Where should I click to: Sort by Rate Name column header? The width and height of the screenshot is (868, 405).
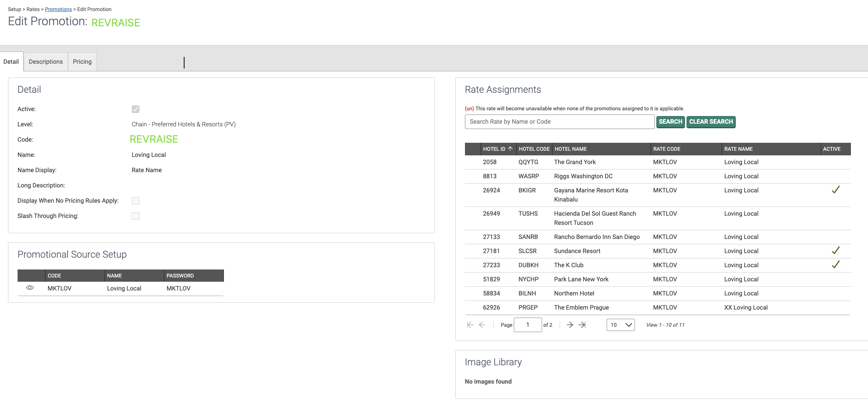(x=771, y=149)
